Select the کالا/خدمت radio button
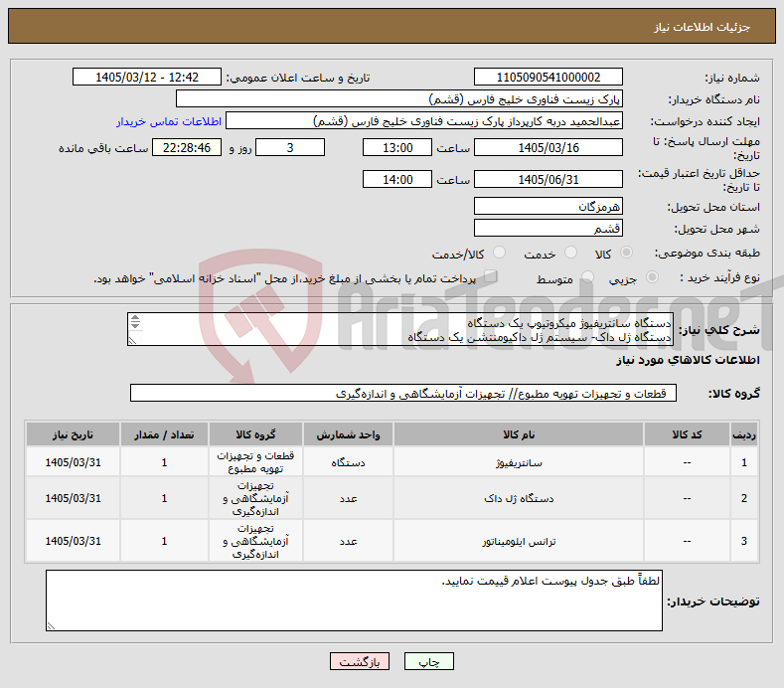This screenshot has height=688, width=784. (x=499, y=253)
